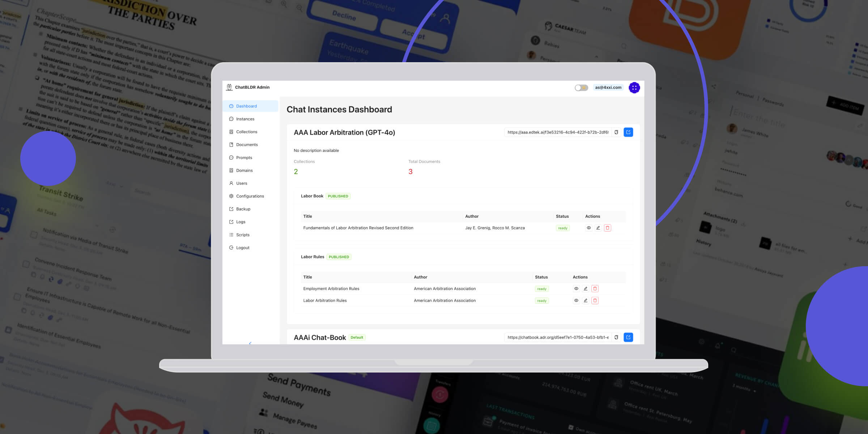Click Employment Arbitration Rules title
The image size is (868, 434).
pos(331,289)
